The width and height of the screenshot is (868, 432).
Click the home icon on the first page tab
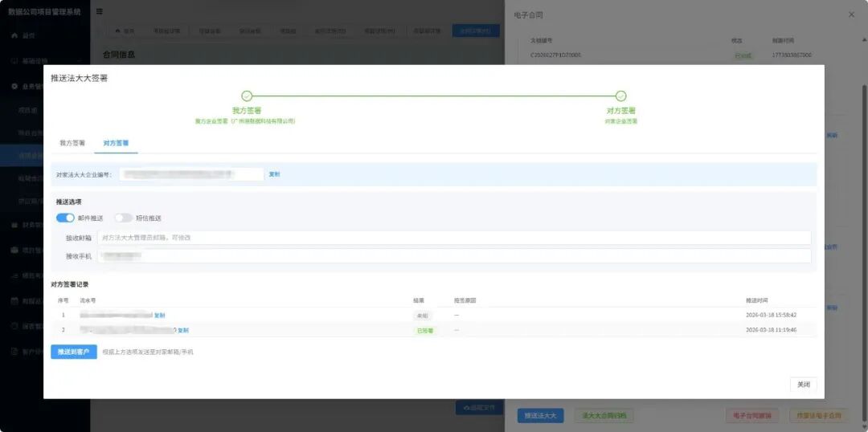click(117, 31)
